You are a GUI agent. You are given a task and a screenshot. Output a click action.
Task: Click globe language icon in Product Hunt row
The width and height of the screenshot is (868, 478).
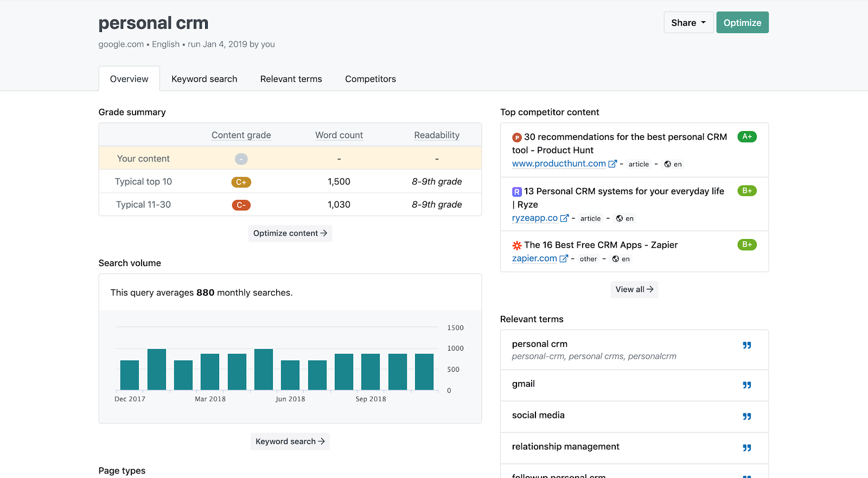[668, 164]
